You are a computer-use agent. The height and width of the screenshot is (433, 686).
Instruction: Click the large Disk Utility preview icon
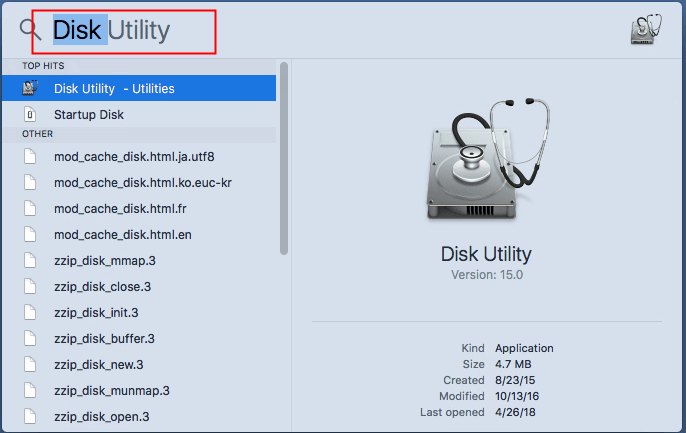point(487,158)
